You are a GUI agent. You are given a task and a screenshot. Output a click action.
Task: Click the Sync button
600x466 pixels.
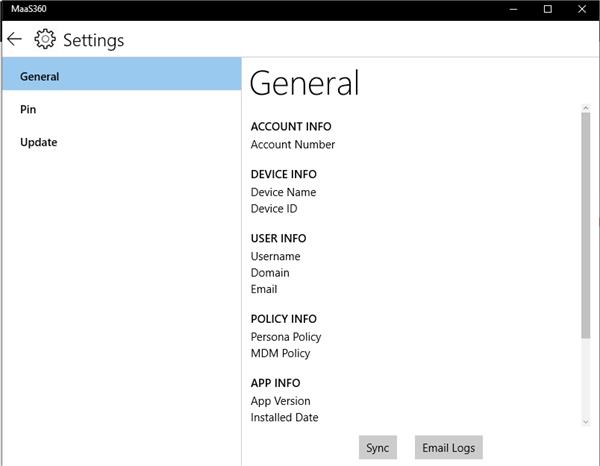click(x=378, y=448)
